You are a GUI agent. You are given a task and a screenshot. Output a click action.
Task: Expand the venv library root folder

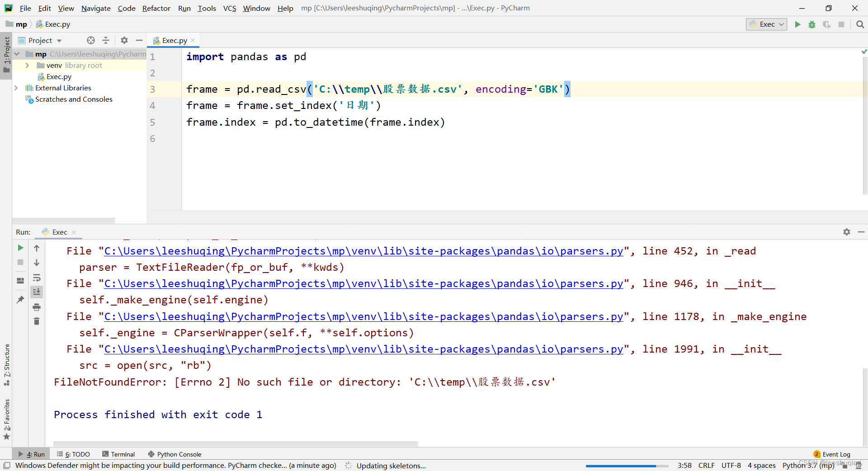click(x=28, y=66)
